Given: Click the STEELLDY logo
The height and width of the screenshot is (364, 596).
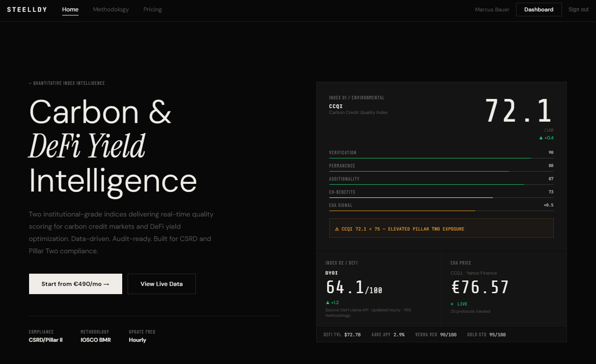Looking at the screenshot, I should [x=27, y=9].
